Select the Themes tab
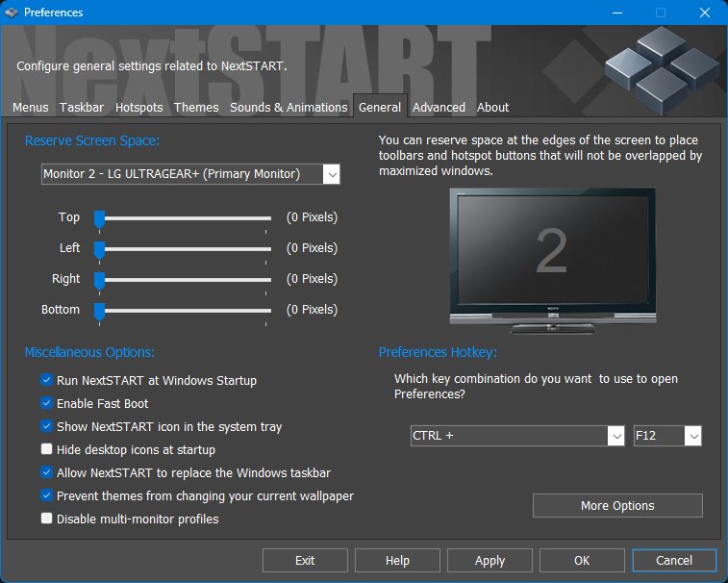 pos(196,108)
